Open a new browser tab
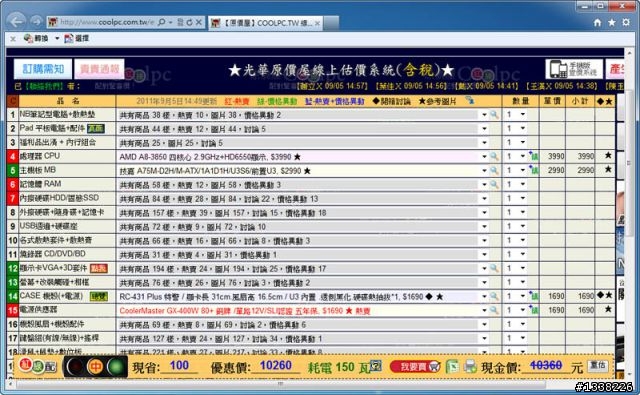640x395 pixels. pos(331,23)
